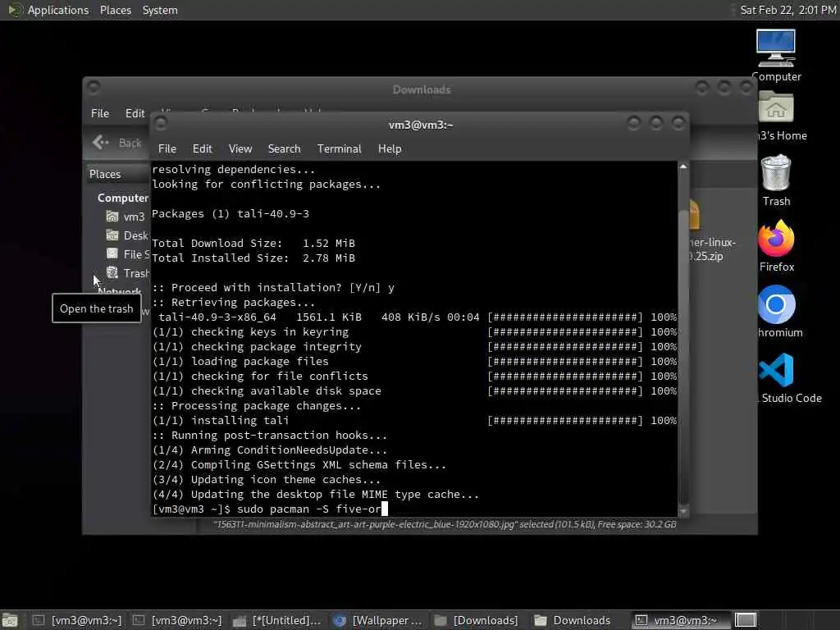Open the Applications menu in top panel
Screen dimensions: 840x630
pyautogui.click(x=58, y=10)
